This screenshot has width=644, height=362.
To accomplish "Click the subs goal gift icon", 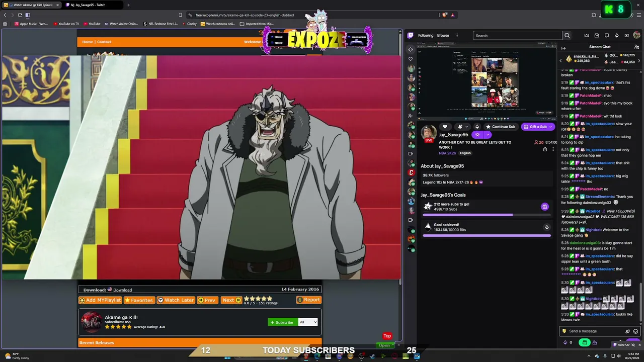I will point(544,207).
